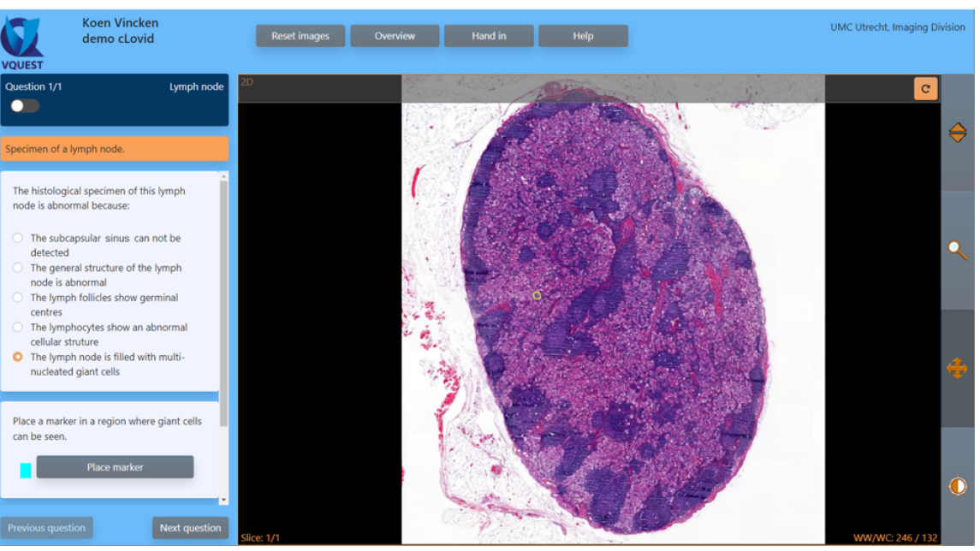This screenshot has height=551, width=980.
Task: Toggle the switch under Question 1/1
Action: pos(25,106)
